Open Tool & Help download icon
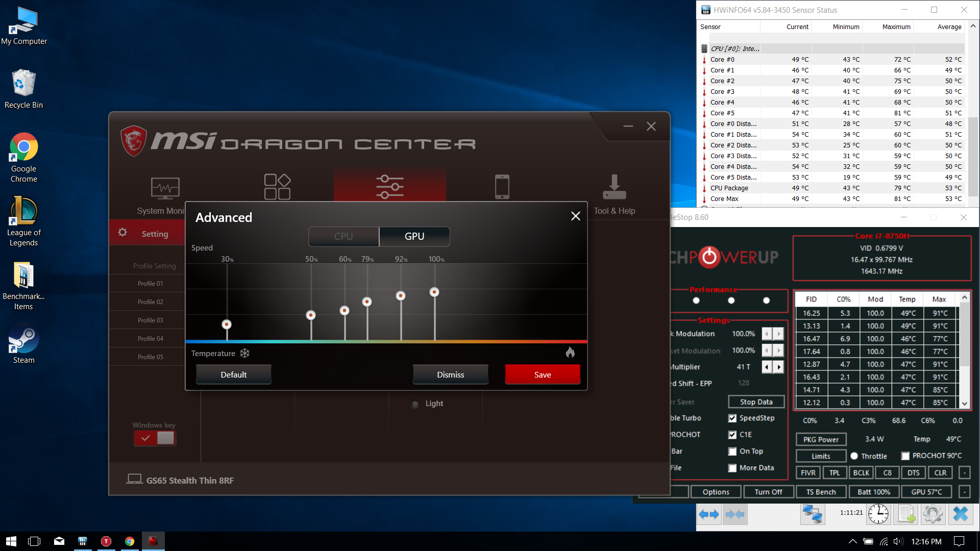The height and width of the screenshot is (551, 980). [615, 187]
